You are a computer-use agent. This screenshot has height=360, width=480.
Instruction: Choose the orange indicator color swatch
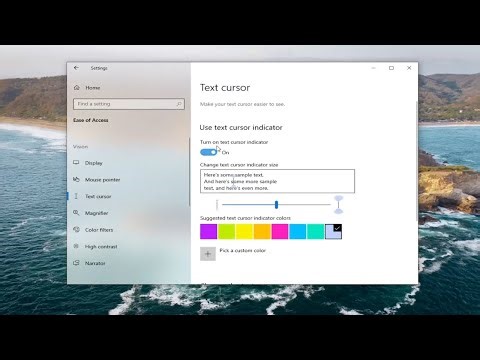pyautogui.click(x=262, y=232)
